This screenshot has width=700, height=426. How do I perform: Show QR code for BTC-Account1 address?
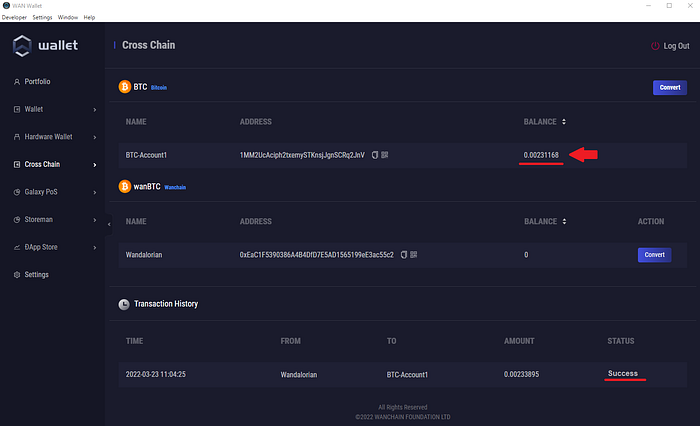(385, 155)
